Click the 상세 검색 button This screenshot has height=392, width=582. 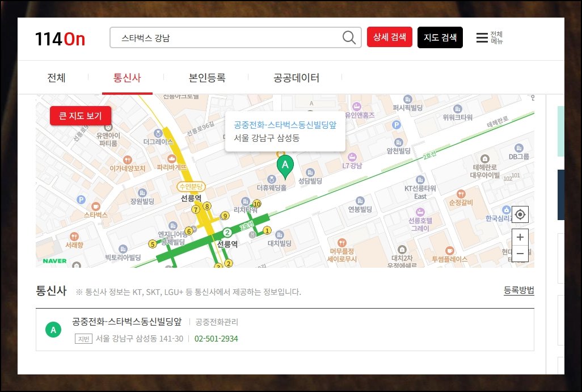click(x=389, y=37)
